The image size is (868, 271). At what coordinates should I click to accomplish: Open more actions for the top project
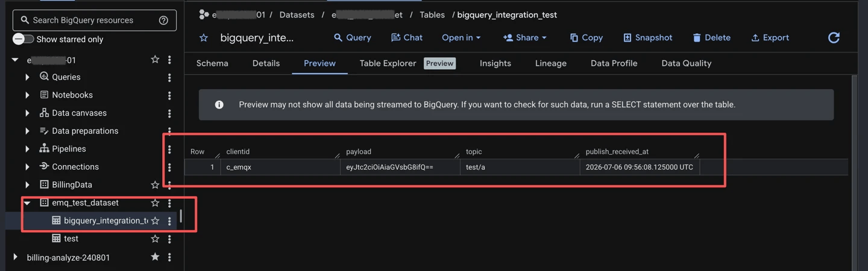pyautogui.click(x=169, y=60)
